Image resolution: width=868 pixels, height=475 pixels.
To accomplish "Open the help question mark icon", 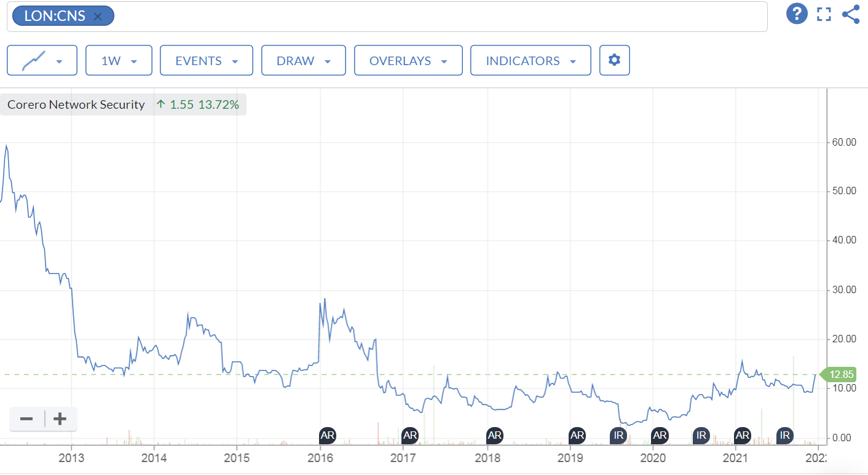I will (x=797, y=14).
